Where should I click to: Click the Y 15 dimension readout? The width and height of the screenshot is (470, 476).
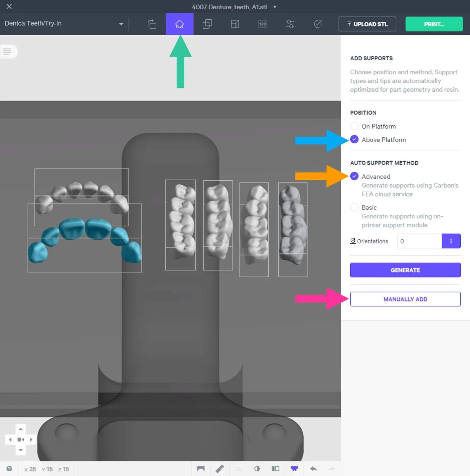pyautogui.click(x=47, y=469)
